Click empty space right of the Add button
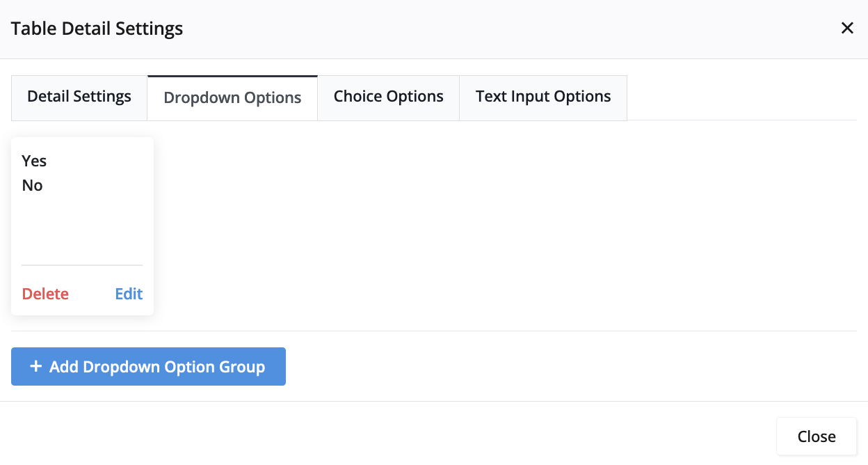Screen dimensions: 868x465 (556, 366)
